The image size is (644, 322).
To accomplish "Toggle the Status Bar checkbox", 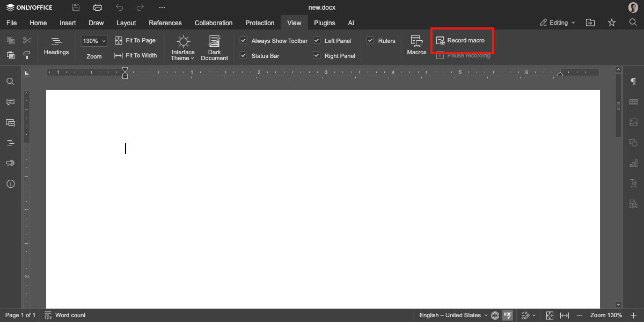I will 244,56.
